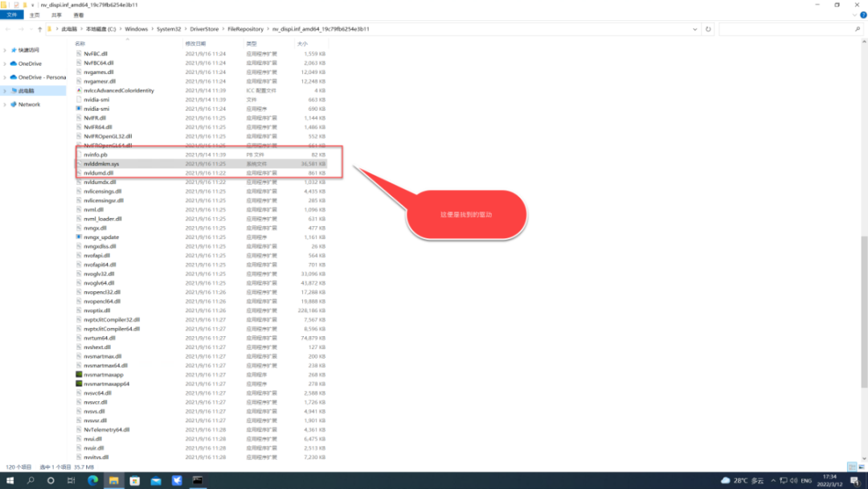868x489 pixels.
Task: Switch to details view layout icon
Action: point(852,466)
